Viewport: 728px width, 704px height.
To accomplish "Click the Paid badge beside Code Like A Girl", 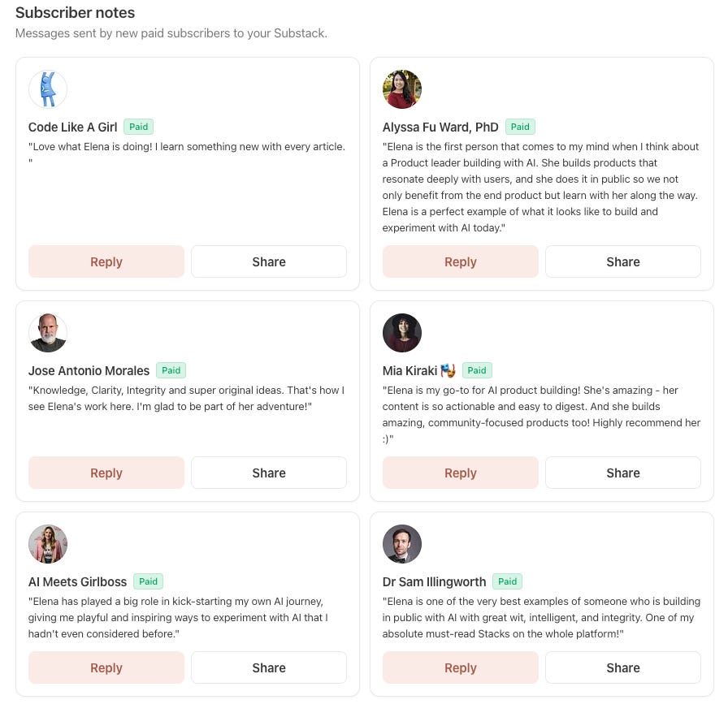I will pyautogui.click(x=138, y=127).
